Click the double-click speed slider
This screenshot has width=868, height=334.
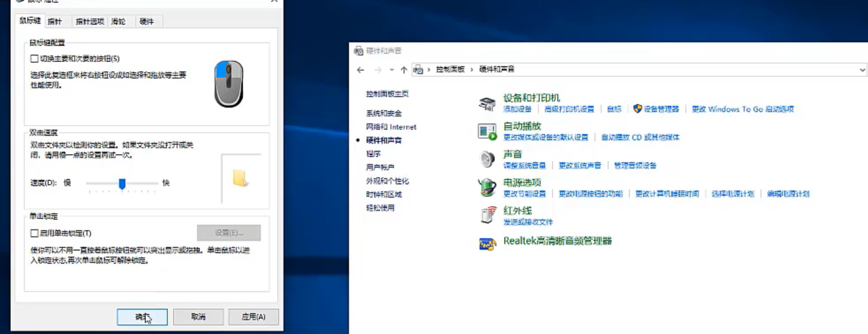tap(122, 184)
